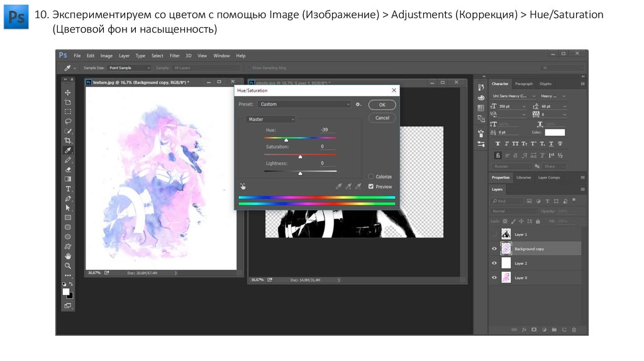Select the Crop tool
The width and height of the screenshot is (644, 361).
coord(68,140)
